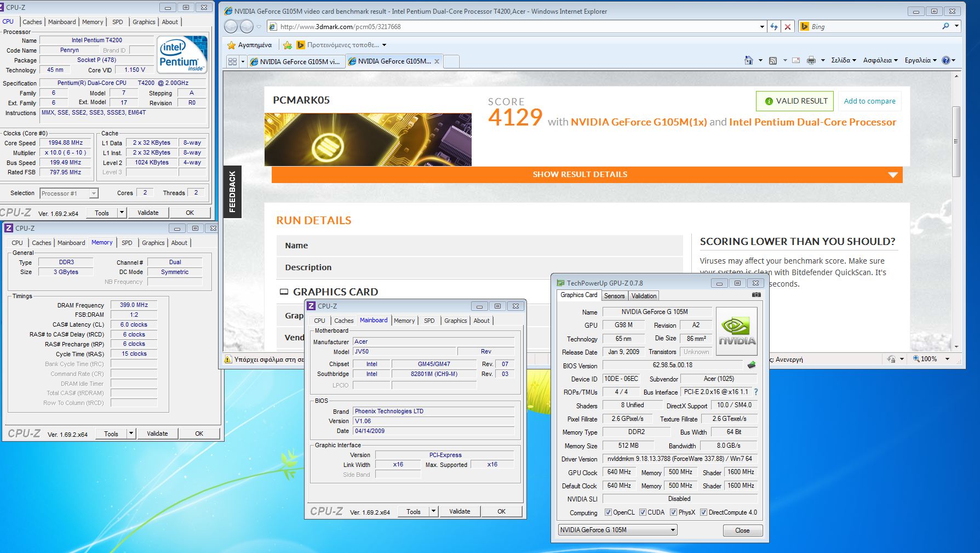The height and width of the screenshot is (553, 980).
Task: Click Validate in Memory CPU-Z window
Action: [x=157, y=434]
